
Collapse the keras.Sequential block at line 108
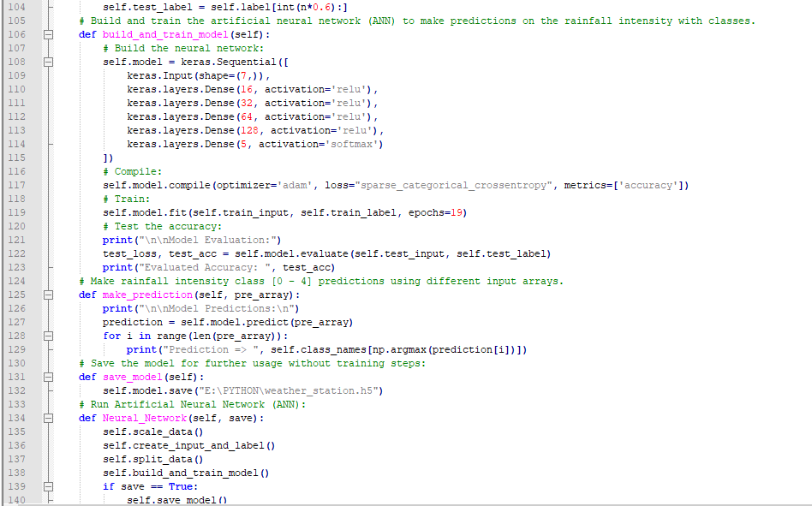[49, 62]
